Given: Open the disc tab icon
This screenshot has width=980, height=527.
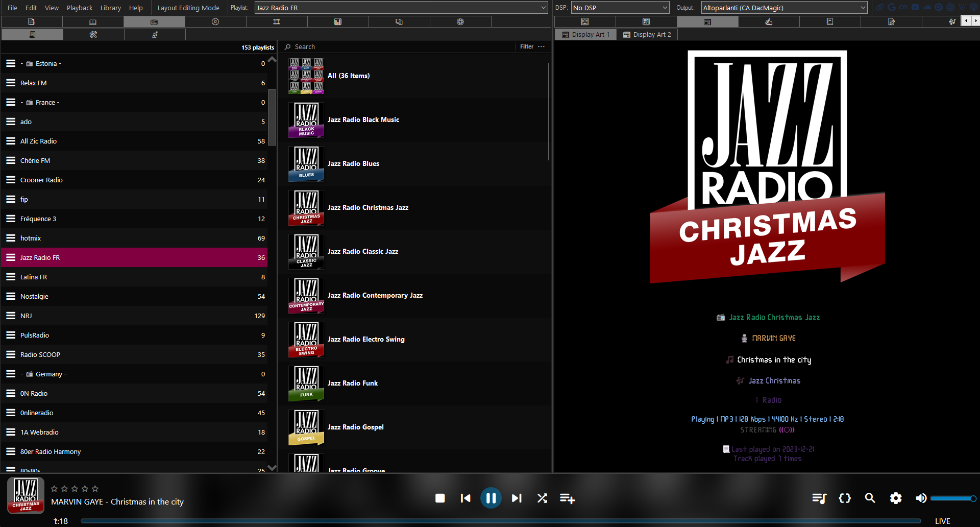Looking at the screenshot, I should point(215,21).
